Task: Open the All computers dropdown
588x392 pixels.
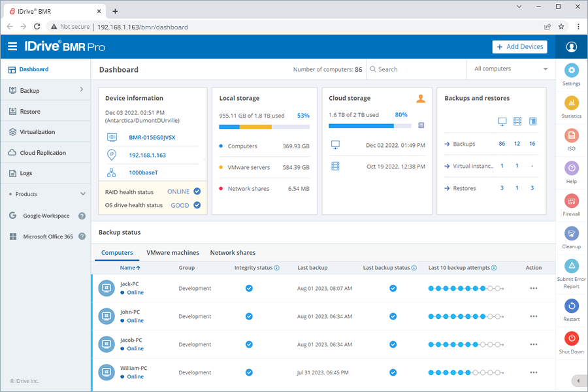Action: click(x=511, y=69)
